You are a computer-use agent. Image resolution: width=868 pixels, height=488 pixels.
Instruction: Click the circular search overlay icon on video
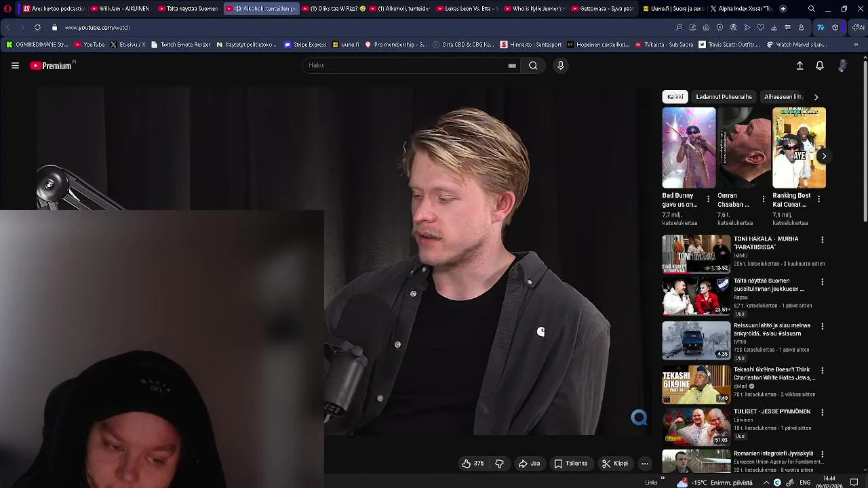coord(639,418)
